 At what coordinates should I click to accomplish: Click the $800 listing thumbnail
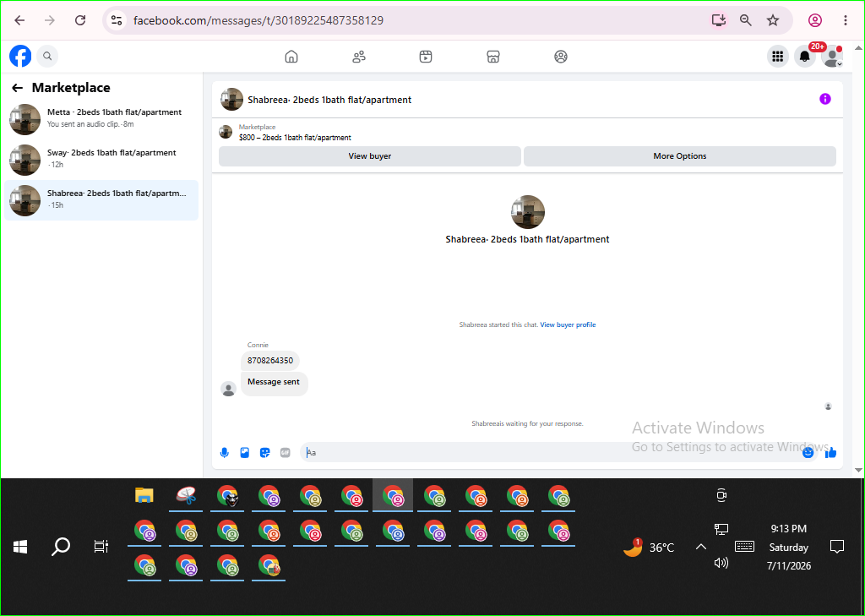(226, 131)
